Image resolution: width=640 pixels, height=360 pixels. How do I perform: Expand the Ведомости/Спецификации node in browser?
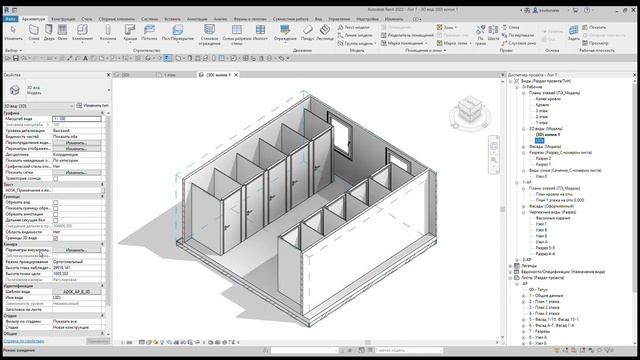511,272
